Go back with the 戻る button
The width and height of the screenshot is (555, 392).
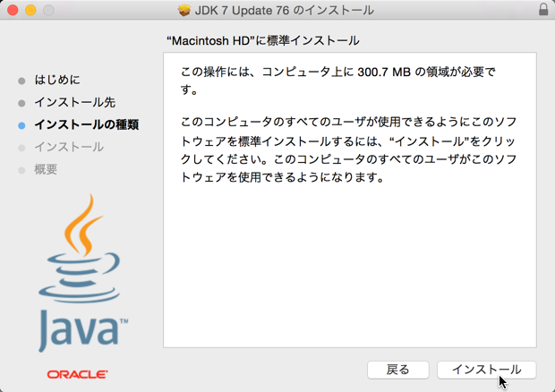coord(397,370)
